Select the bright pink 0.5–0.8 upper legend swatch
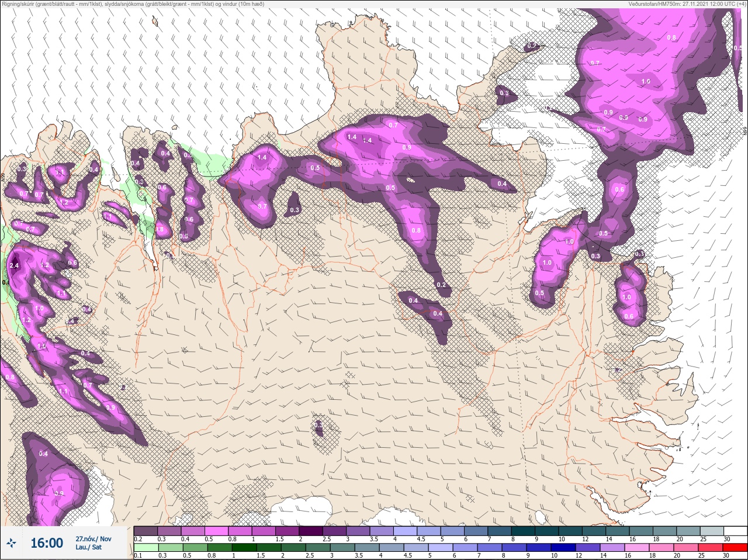 217,531
